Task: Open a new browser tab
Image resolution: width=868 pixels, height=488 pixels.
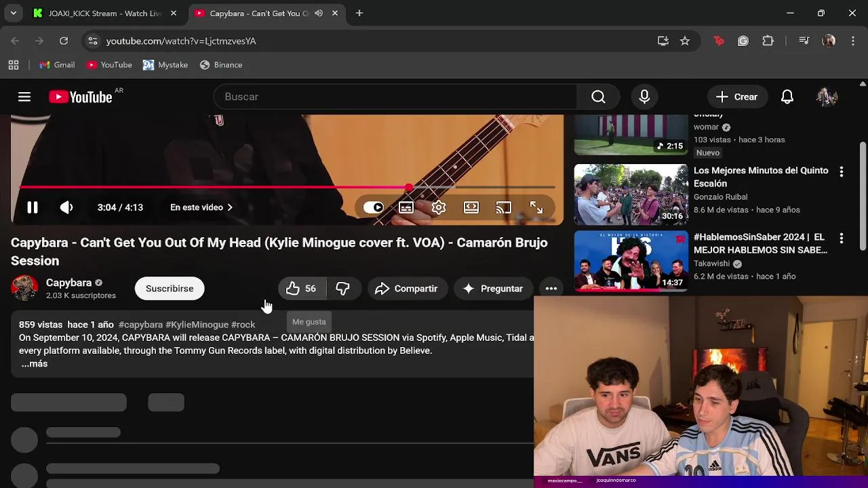Action: (x=359, y=13)
